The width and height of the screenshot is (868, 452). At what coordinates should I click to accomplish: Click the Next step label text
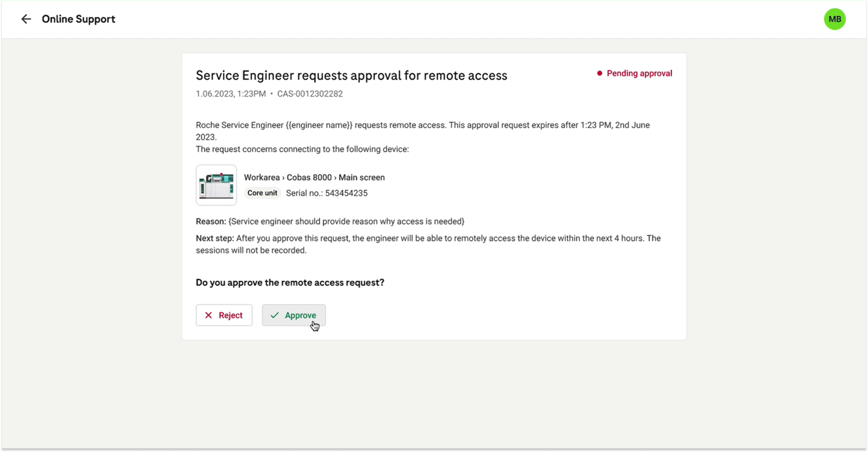coord(215,238)
